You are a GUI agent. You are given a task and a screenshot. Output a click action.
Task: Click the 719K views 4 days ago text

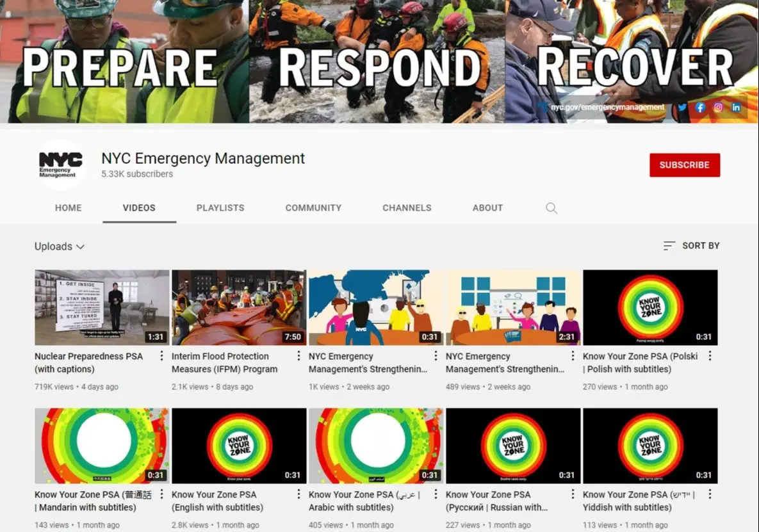[76, 387]
